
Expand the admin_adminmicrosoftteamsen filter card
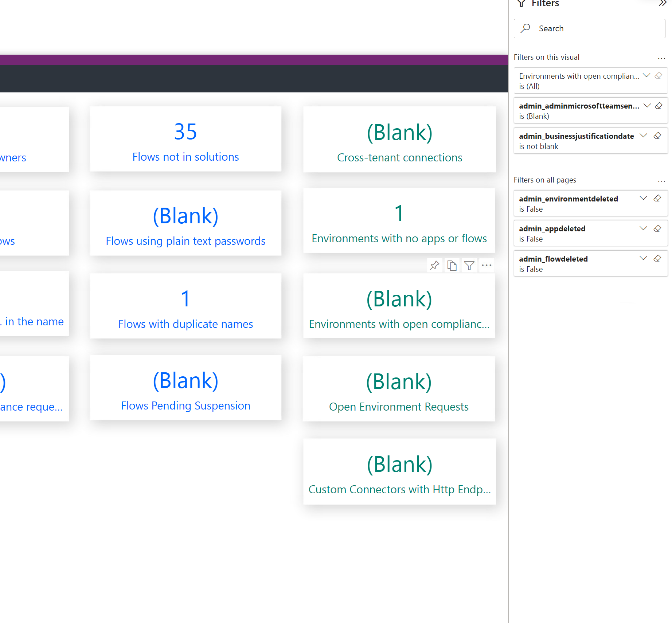(646, 106)
